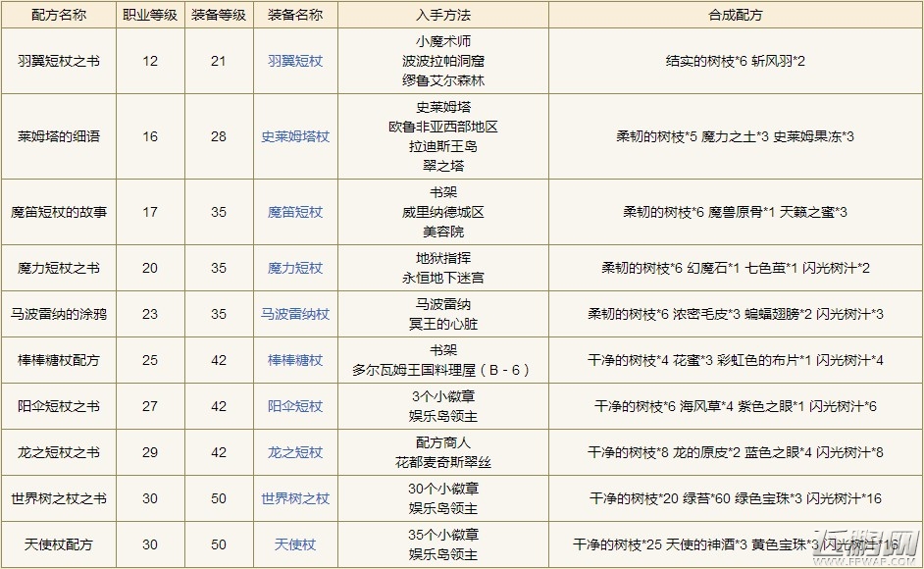This screenshot has width=924, height=569.
Task: Click the 波波拉帕洞窟 location text
Action: pos(443,61)
